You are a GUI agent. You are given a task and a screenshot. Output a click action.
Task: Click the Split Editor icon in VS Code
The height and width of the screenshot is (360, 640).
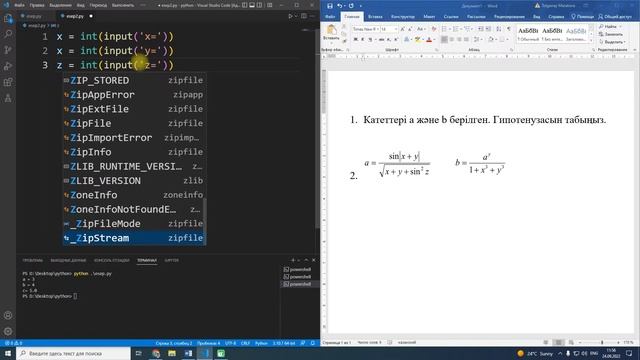point(304,16)
